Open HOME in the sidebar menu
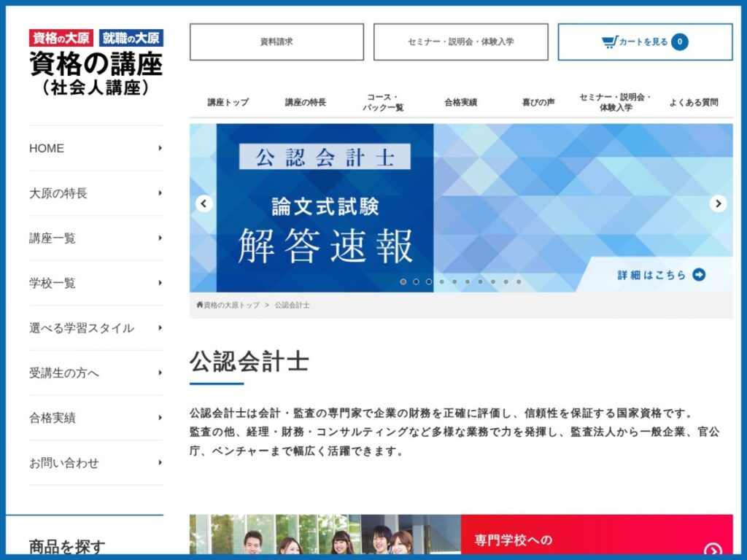This screenshot has width=747, height=560. tap(96, 148)
